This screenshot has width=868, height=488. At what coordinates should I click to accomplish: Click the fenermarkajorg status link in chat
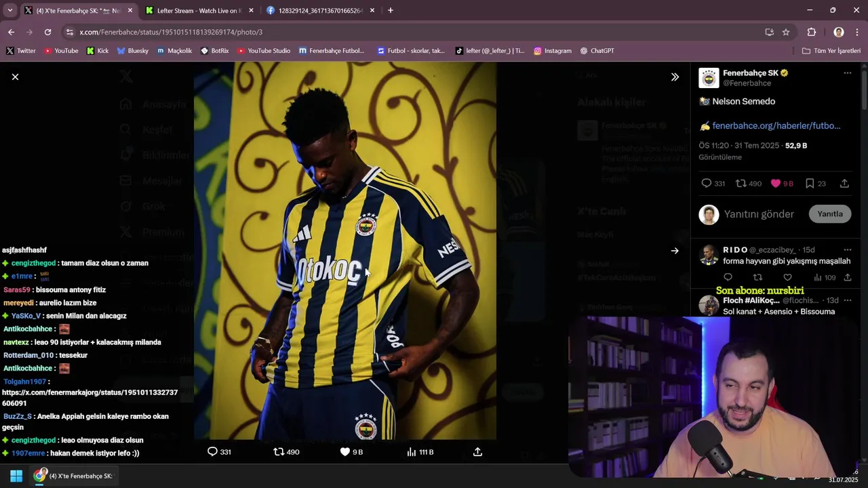[90, 398]
